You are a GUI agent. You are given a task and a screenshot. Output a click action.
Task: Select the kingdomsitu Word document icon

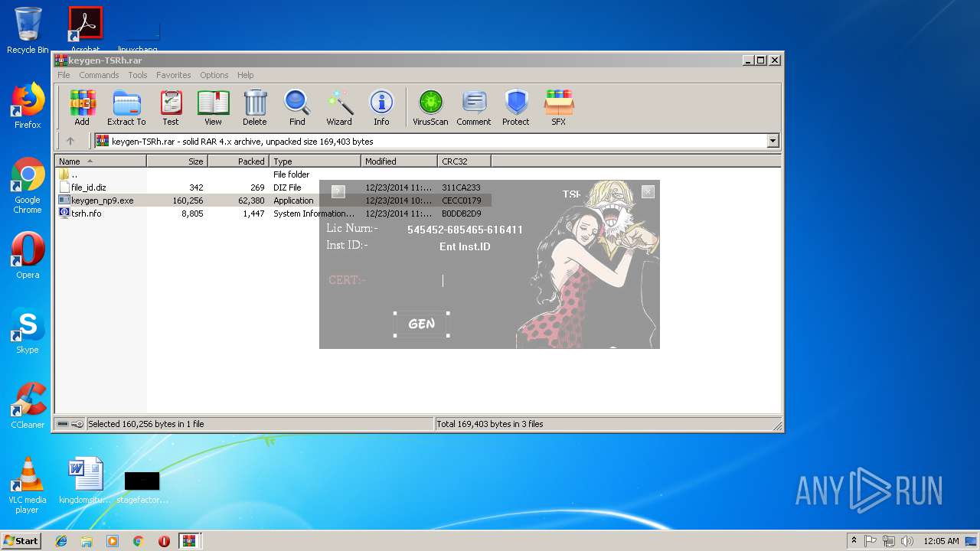click(85, 481)
